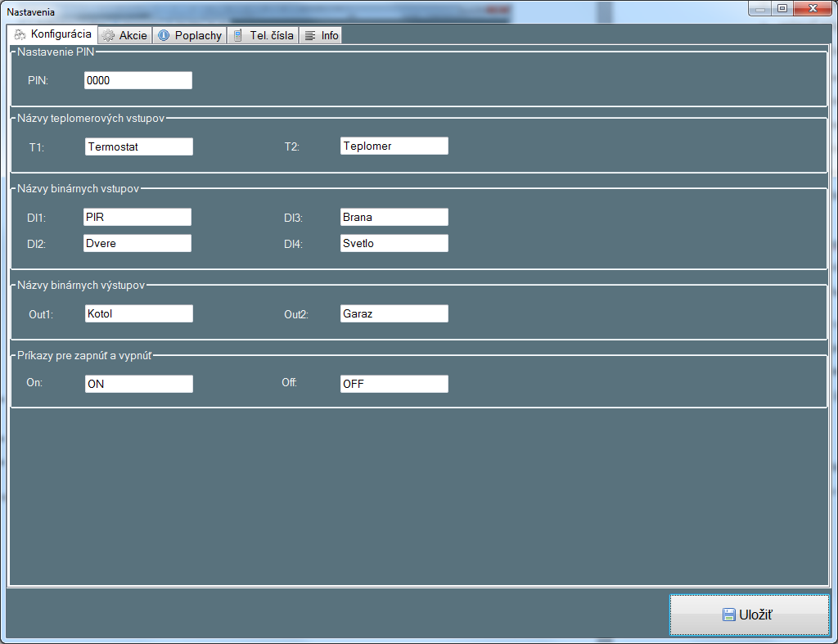
Task: Maximize the Nastavenia window
Action: pyautogui.click(x=782, y=8)
